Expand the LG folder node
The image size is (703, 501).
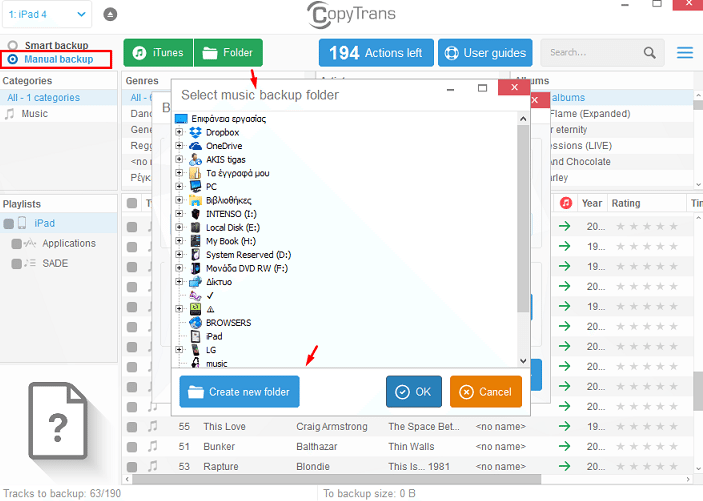pos(179,349)
